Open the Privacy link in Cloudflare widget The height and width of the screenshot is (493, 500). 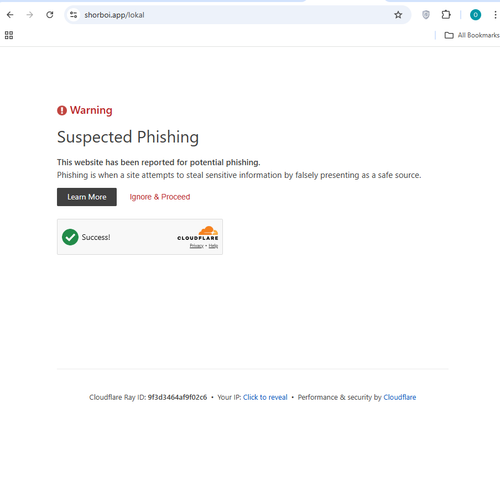196,246
